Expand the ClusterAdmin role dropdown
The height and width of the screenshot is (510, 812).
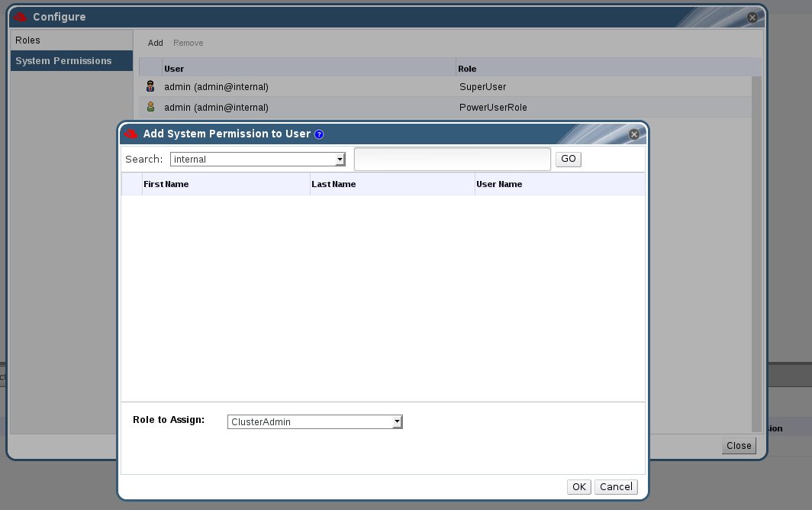coord(397,421)
